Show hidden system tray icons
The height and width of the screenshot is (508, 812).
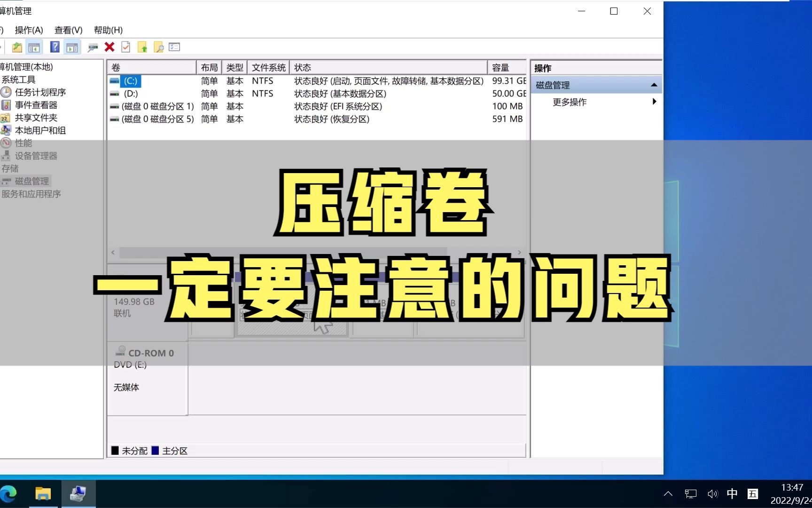668,494
